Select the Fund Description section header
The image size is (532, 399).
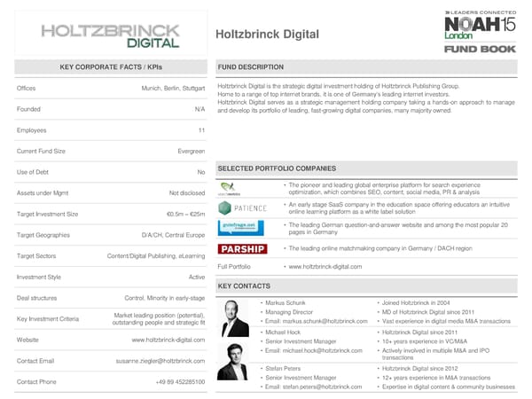click(x=251, y=67)
